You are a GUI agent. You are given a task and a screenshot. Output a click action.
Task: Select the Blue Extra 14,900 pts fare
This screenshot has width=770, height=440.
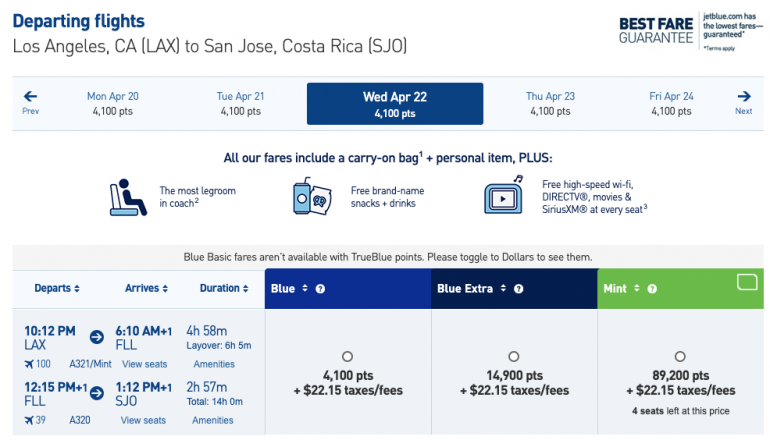tap(514, 357)
